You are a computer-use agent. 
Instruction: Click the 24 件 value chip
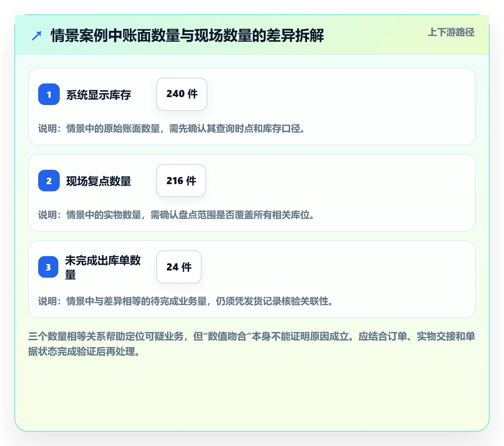point(179,267)
